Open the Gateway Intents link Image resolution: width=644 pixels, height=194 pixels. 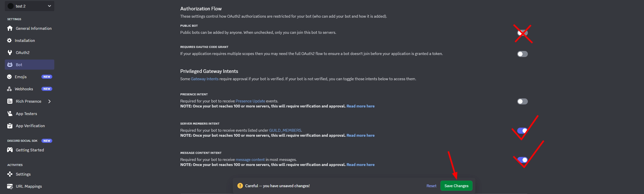205,79
